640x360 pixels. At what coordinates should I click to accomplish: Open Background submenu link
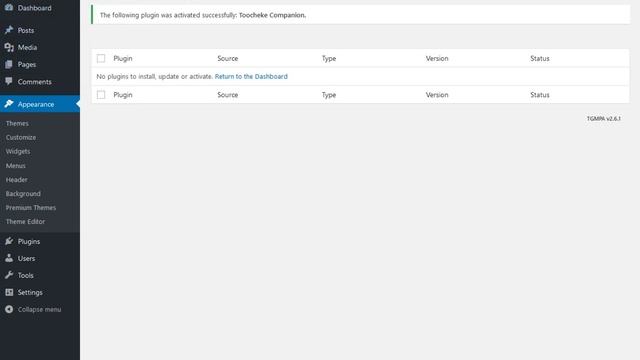[x=23, y=193]
